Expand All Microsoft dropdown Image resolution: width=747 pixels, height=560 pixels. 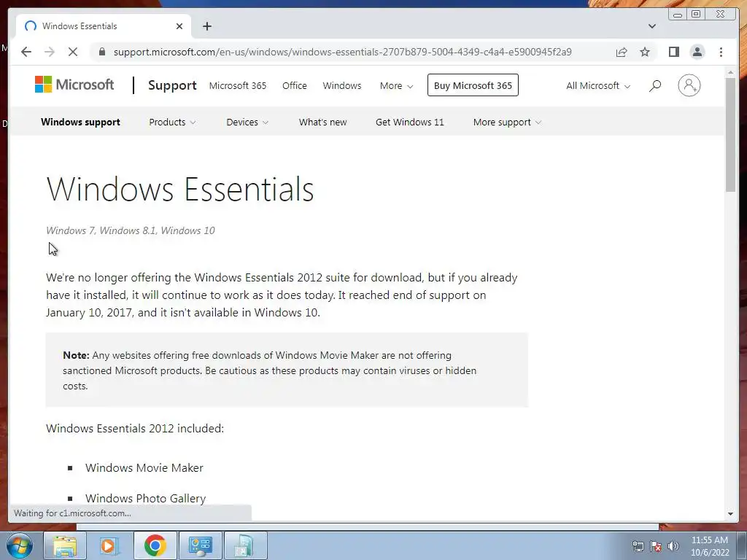(x=598, y=86)
